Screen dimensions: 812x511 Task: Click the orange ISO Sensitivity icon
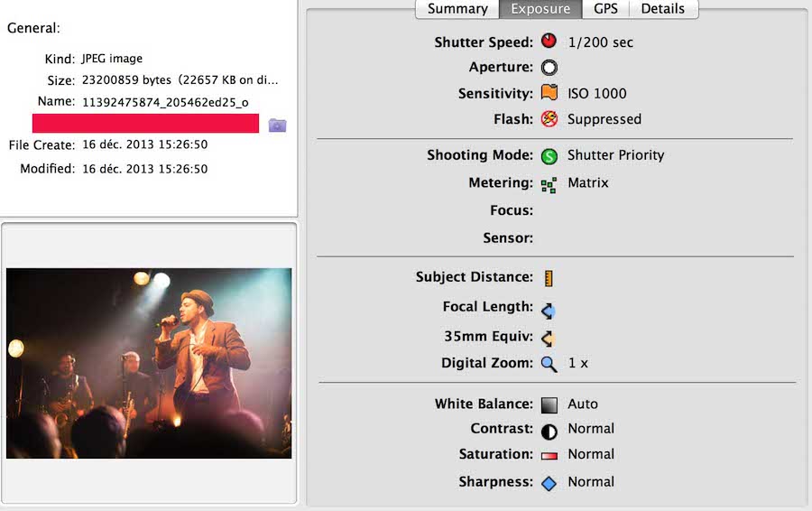(549, 93)
